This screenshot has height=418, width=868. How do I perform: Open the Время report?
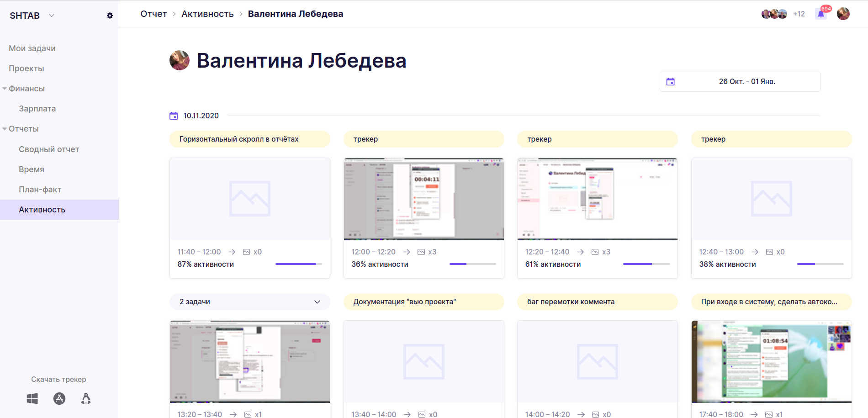pos(32,169)
